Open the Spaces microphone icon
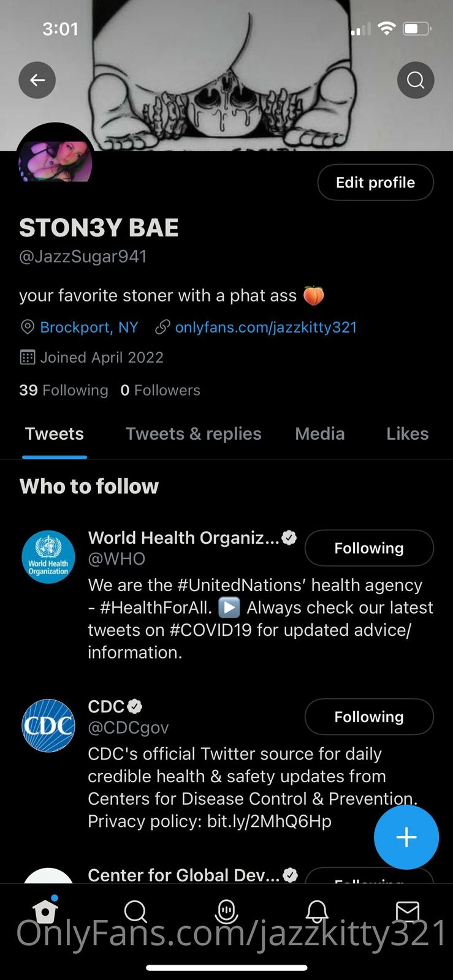The image size is (453, 980). pyautogui.click(x=226, y=911)
